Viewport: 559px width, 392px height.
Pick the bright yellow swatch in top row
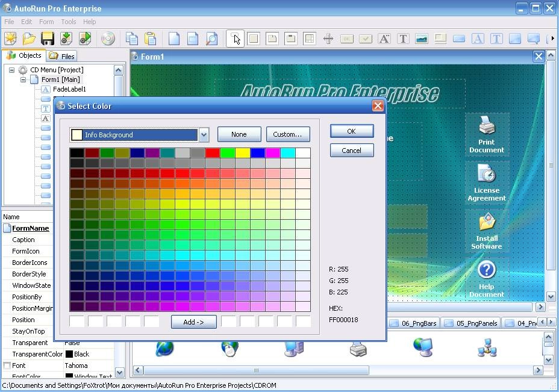[242, 153]
